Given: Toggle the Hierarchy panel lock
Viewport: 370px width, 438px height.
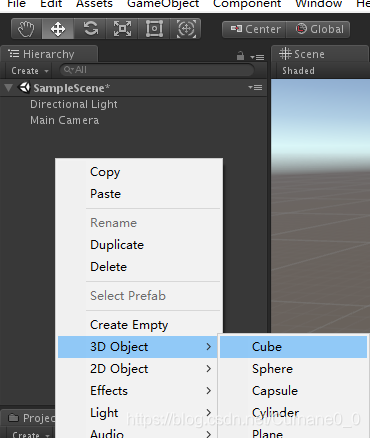Looking at the screenshot, I should (x=240, y=56).
